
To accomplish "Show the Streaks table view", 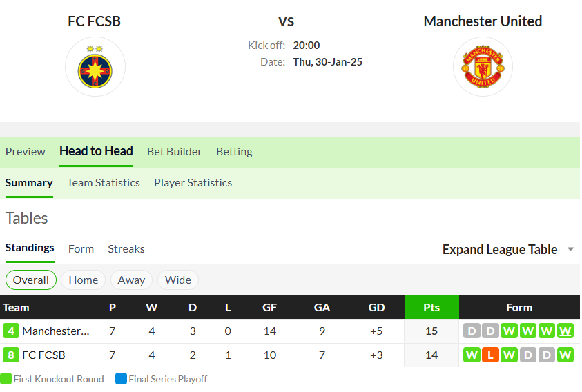I will [126, 248].
